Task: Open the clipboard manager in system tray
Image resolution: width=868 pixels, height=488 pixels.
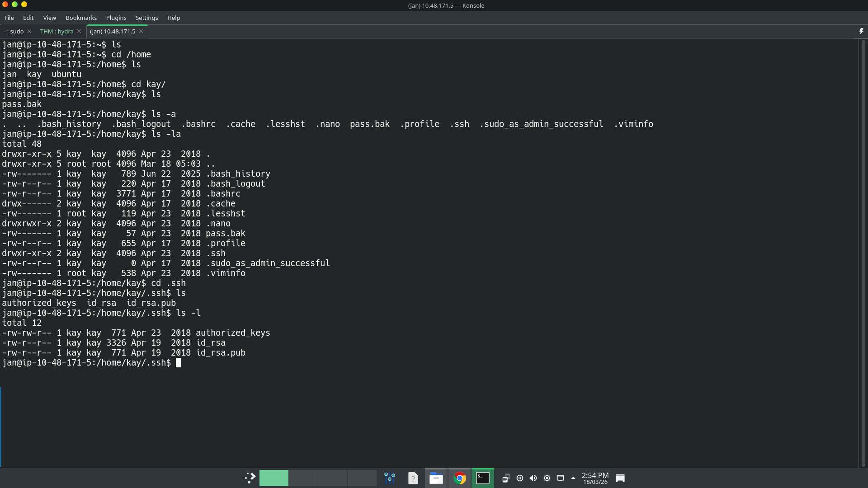Action: pyautogui.click(x=506, y=478)
